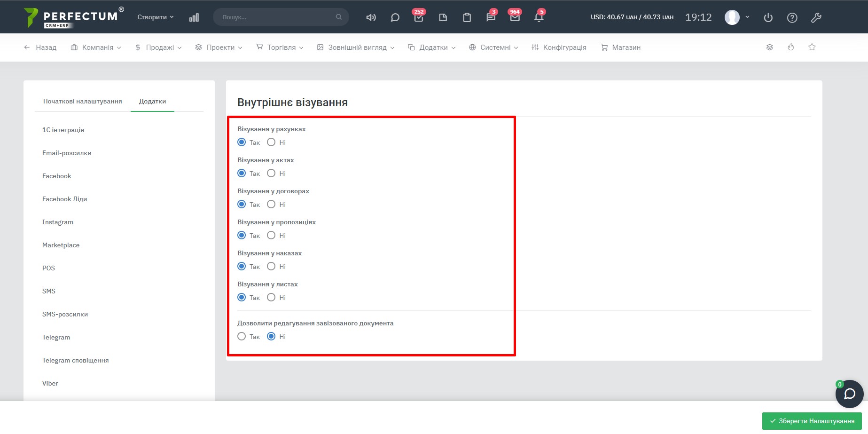
Task: Click the Назад back link
Action: tap(40, 47)
